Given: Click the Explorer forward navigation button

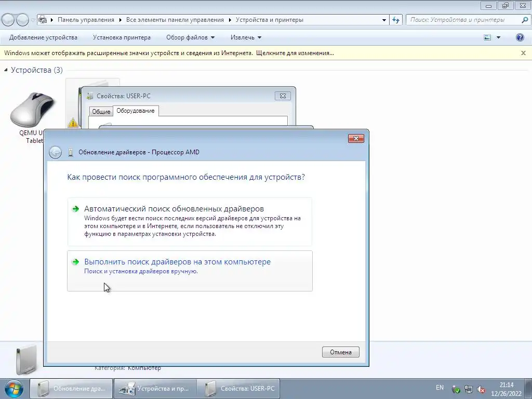Looking at the screenshot, I should tap(22, 20).
